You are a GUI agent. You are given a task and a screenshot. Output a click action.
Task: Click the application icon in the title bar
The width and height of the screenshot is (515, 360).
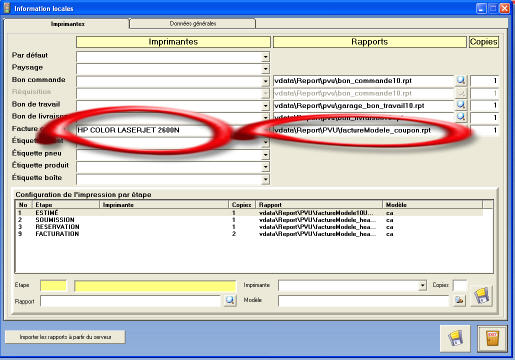[x=6, y=8]
